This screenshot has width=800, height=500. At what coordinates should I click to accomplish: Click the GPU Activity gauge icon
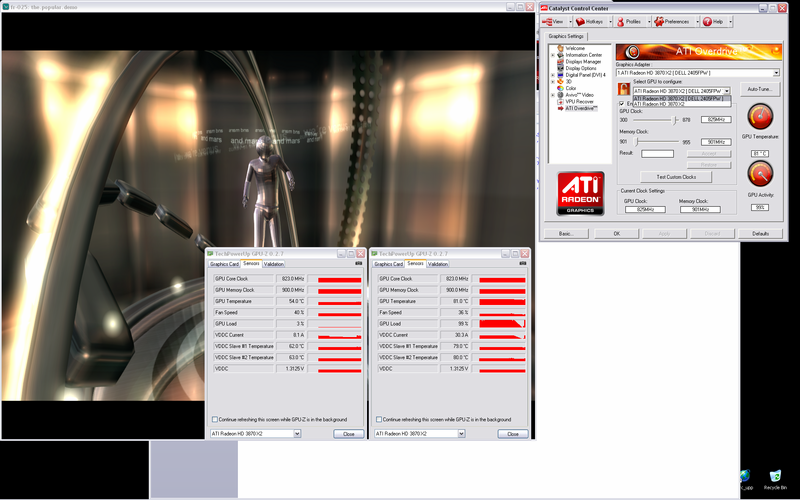[x=759, y=175]
